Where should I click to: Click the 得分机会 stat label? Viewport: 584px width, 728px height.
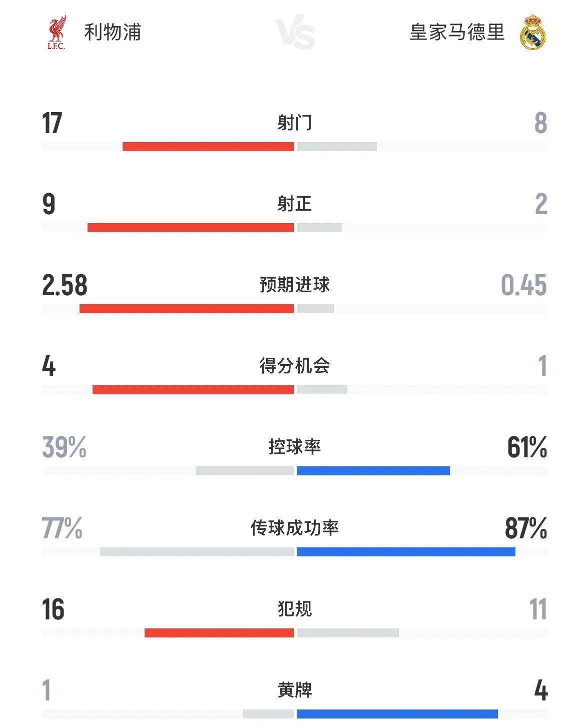(295, 366)
